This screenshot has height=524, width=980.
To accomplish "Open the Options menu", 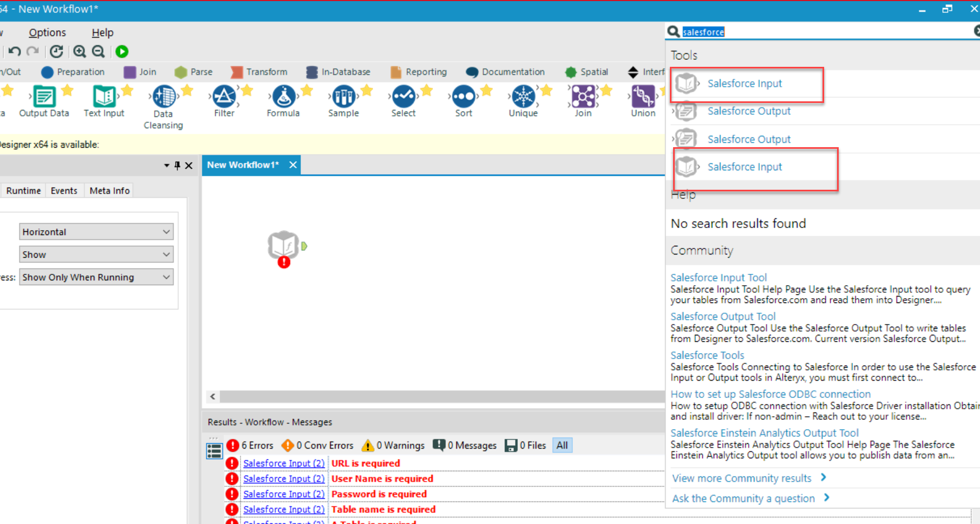I will click(x=47, y=32).
